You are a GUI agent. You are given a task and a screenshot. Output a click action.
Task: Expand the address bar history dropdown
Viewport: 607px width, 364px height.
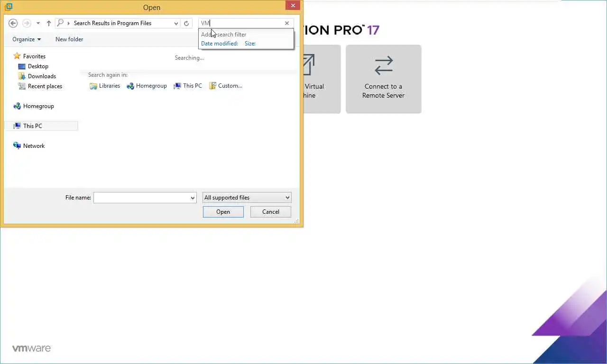[x=176, y=23]
